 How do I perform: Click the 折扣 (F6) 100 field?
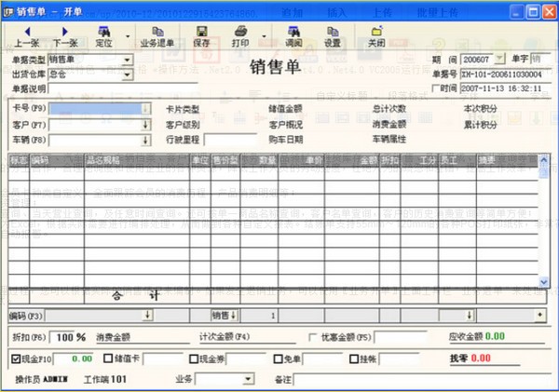61,337
